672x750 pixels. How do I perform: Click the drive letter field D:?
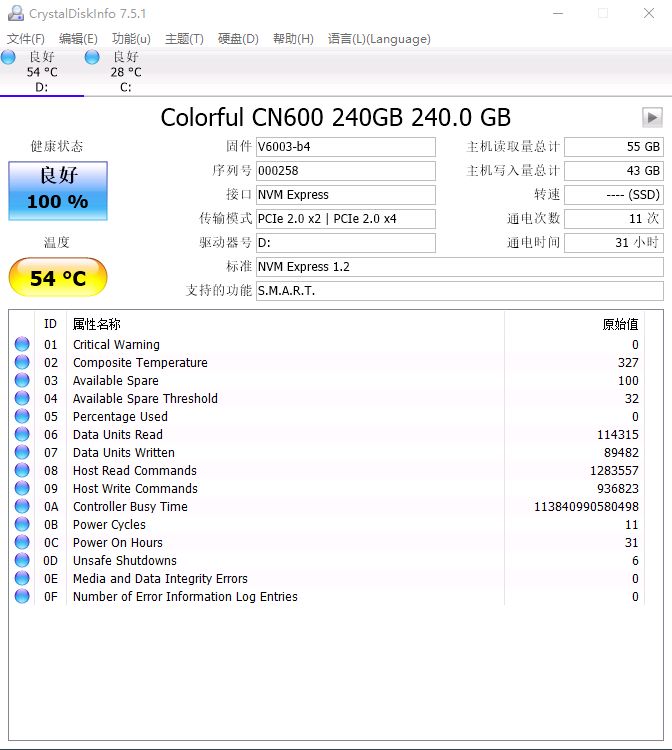coord(346,243)
